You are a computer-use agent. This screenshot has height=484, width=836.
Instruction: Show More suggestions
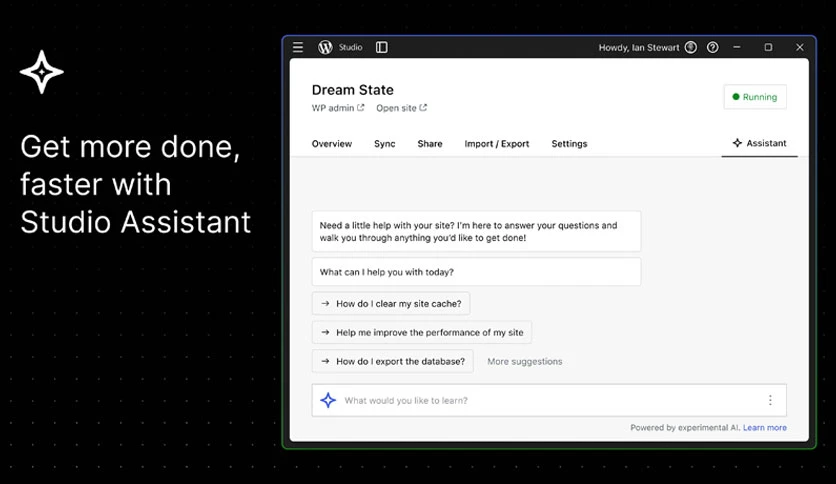[525, 361]
